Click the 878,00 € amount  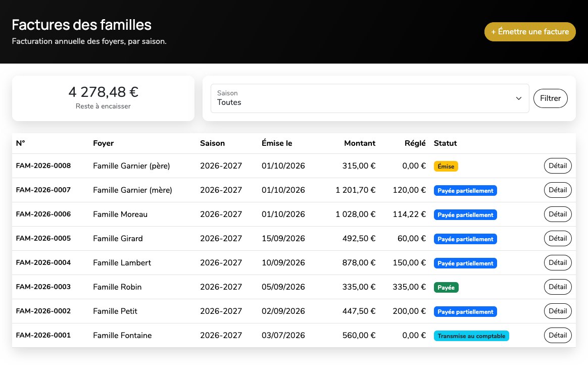coord(359,262)
